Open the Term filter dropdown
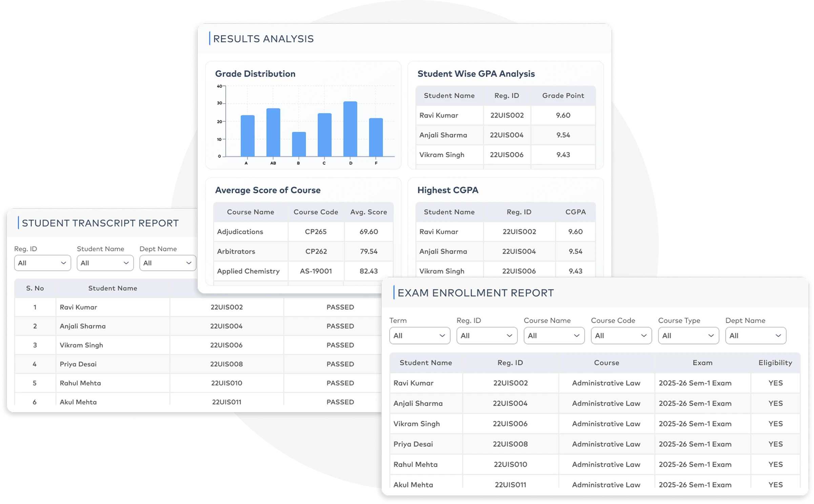The height and width of the screenshot is (504, 814). pyautogui.click(x=420, y=335)
